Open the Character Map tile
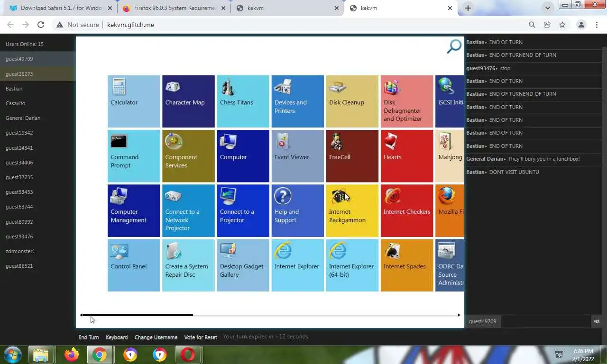607x364 pixels. [188, 101]
